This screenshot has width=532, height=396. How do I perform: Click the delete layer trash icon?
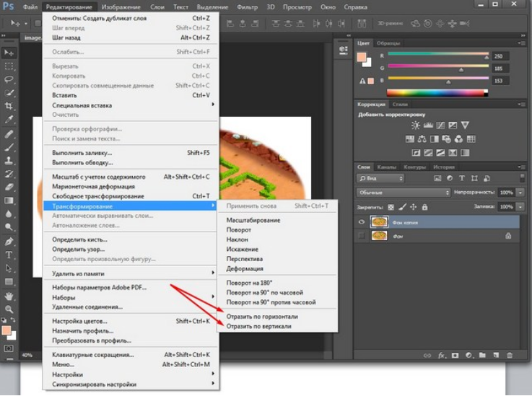tap(510, 355)
